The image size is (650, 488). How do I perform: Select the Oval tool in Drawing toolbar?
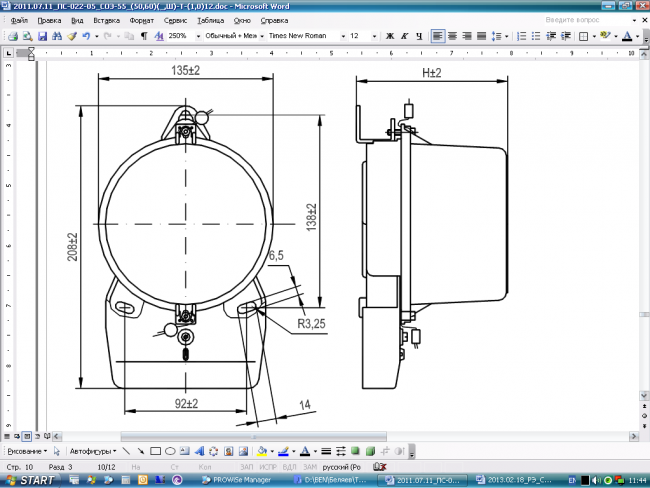170,451
